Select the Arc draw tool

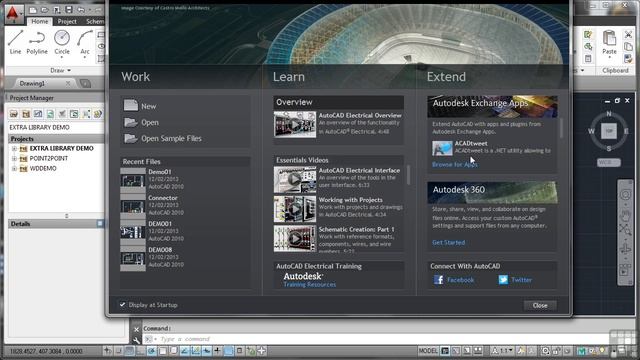pyautogui.click(x=84, y=42)
